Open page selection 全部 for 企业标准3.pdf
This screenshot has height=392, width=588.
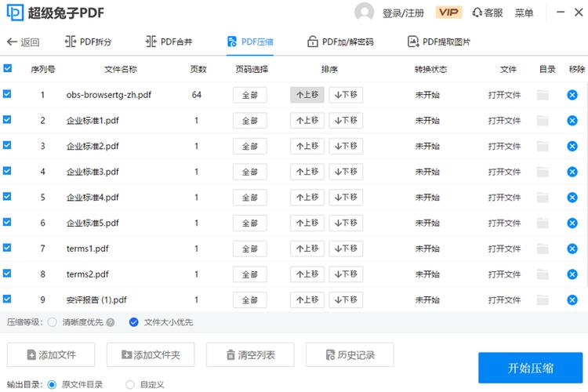coord(250,172)
